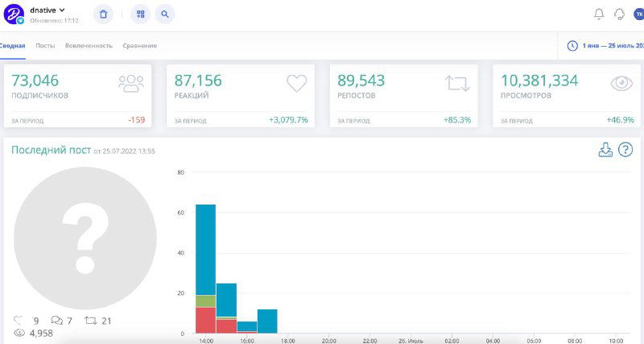Click the search magnifier icon

[163, 15]
